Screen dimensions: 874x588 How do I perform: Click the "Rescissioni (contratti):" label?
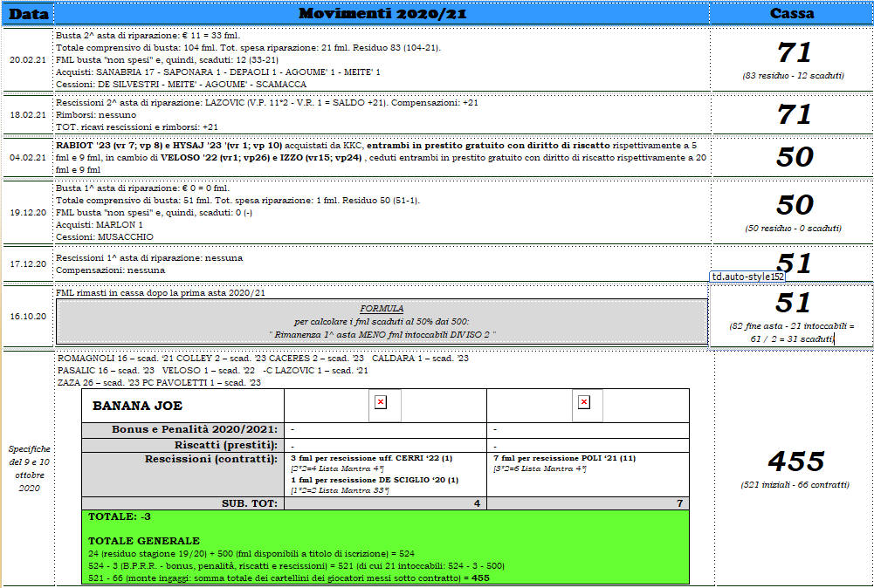pyautogui.click(x=211, y=460)
